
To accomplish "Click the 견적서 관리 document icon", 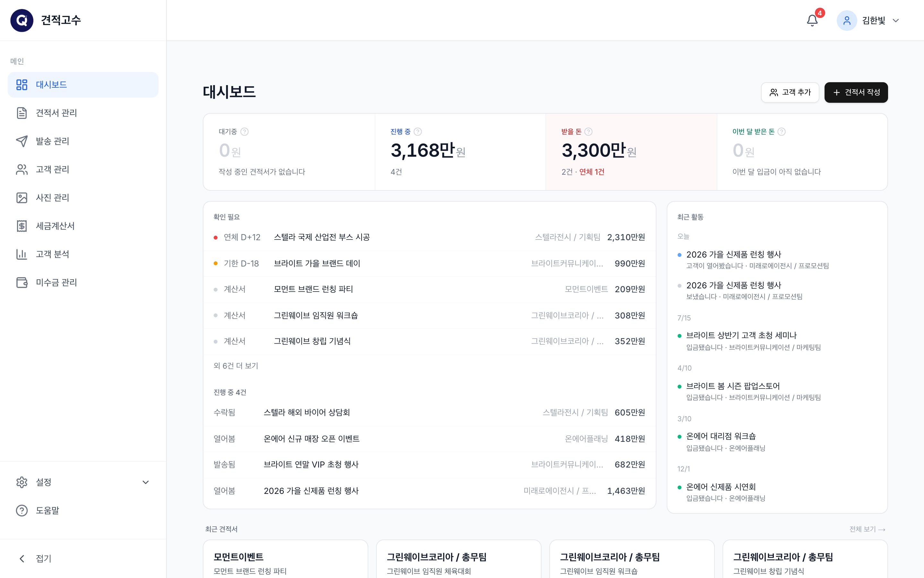I will coord(22,113).
